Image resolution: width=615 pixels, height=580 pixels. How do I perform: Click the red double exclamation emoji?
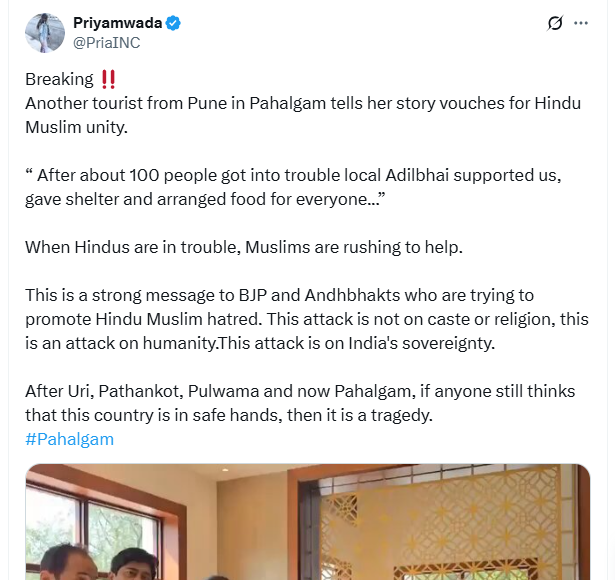108,79
